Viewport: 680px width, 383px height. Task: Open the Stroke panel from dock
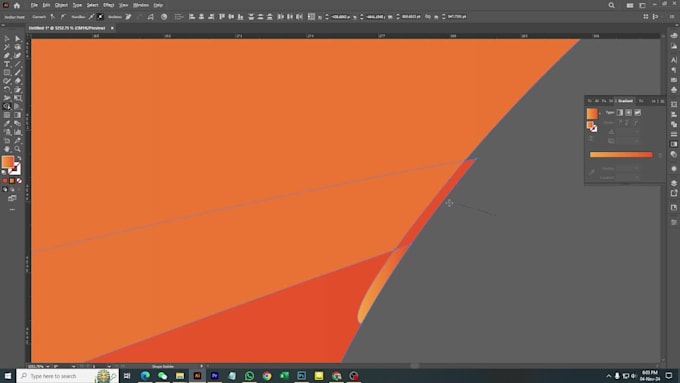(x=673, y=134)
